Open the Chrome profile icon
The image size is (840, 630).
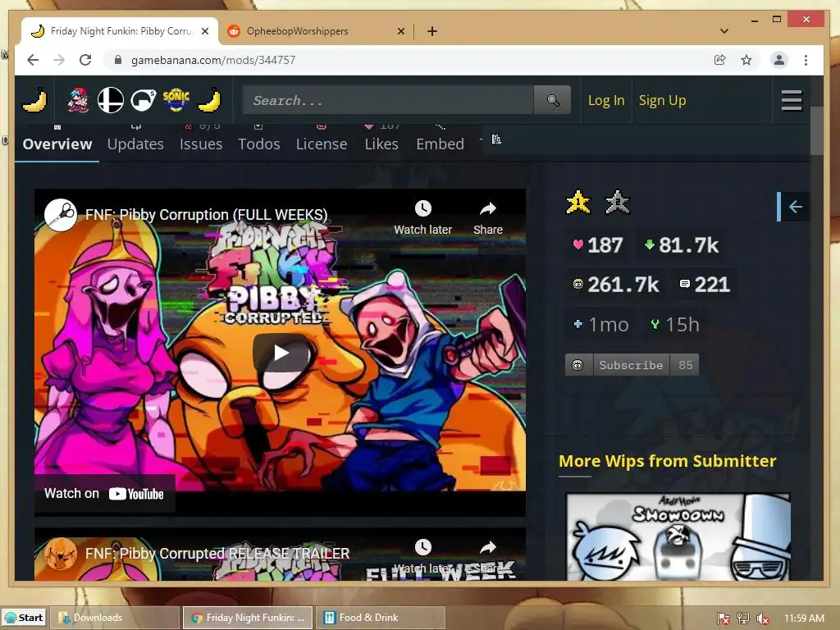click(x=779, y=60)
